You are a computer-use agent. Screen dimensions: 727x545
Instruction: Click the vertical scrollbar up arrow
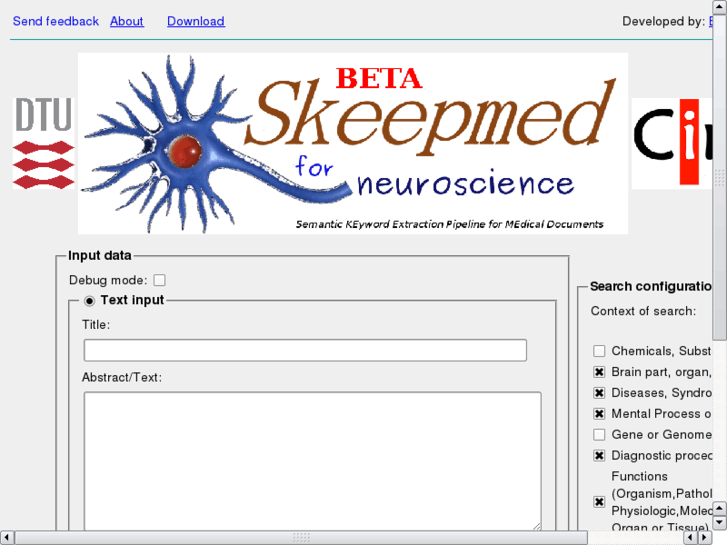[720, 6]
